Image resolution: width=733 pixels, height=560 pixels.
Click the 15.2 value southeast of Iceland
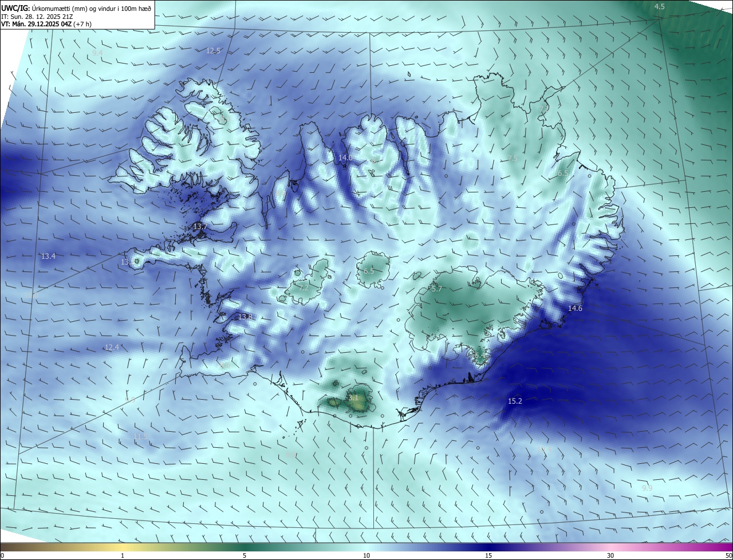click(515, 401)
